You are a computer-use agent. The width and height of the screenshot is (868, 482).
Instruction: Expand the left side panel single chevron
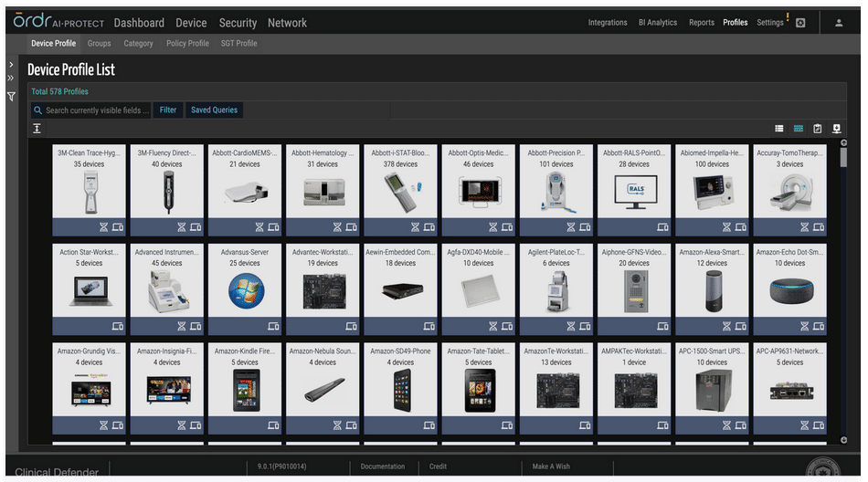coord(11,65)
